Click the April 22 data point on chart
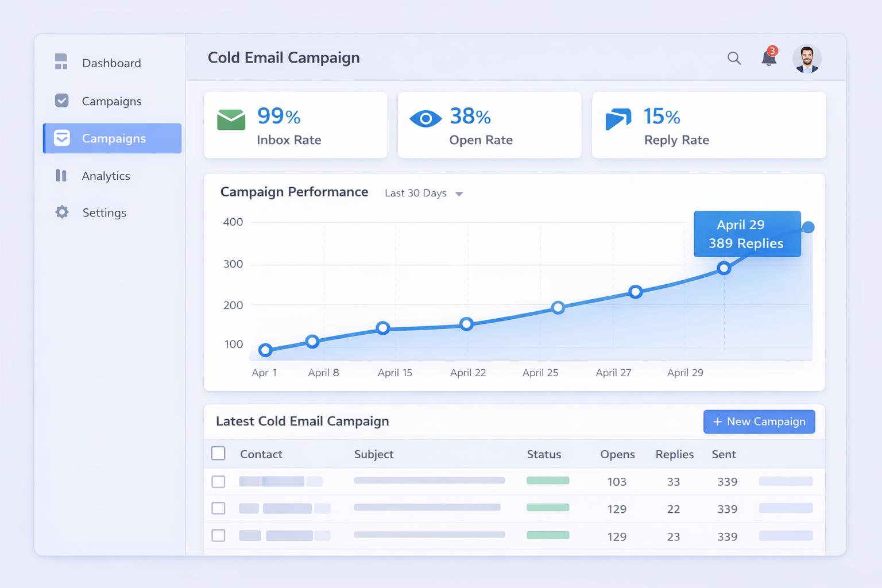The width and height of the screenshot is (882, 588). pyautogui.click(x=467, y=324)
